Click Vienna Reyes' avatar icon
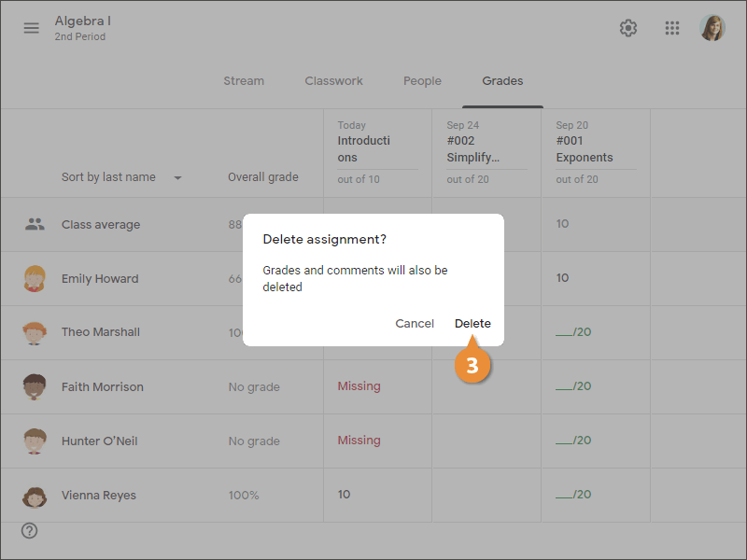 click(x=35, y=496)
